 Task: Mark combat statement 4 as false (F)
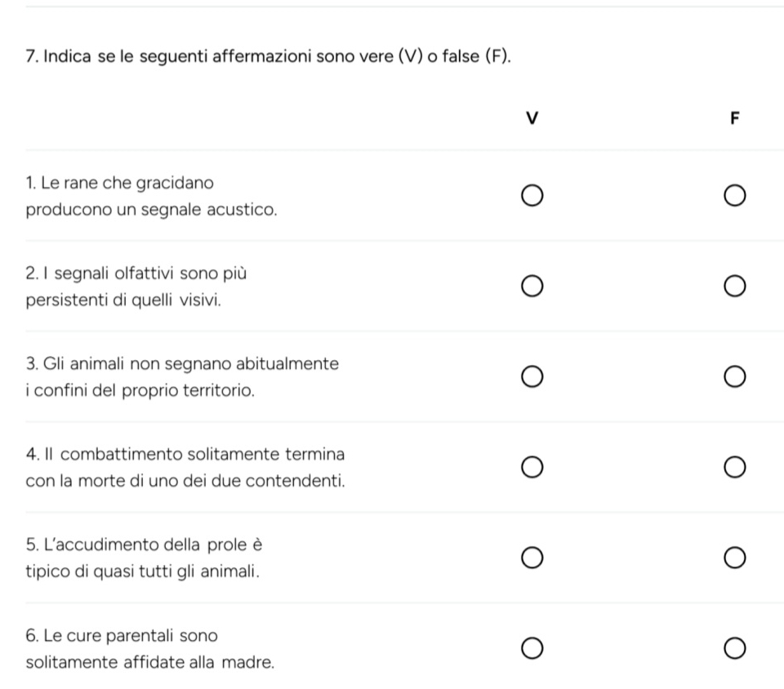pos(734,467)
